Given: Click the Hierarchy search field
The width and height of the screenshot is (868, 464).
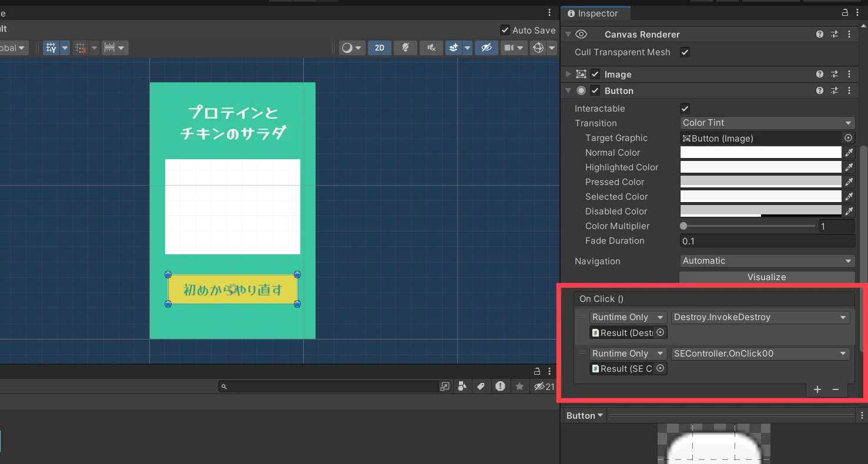Looking at the screenshot, I should pos(329,386).
